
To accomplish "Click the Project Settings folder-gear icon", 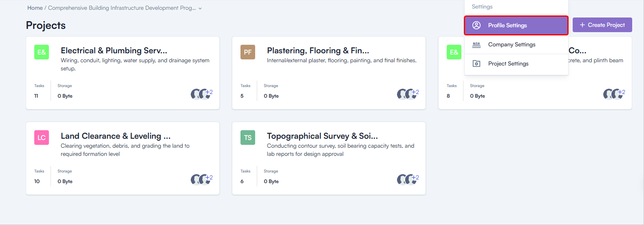I will [x=476, y=63].
